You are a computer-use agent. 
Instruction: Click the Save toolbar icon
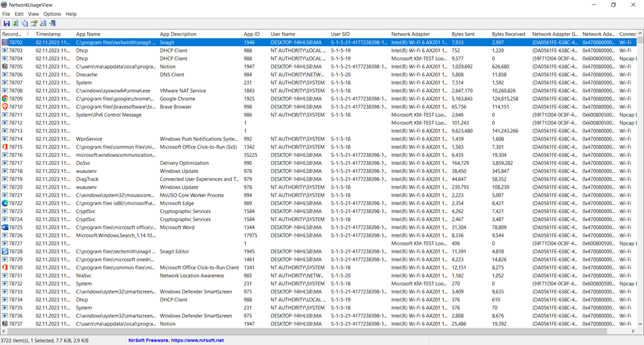click(x=6, y=23)
